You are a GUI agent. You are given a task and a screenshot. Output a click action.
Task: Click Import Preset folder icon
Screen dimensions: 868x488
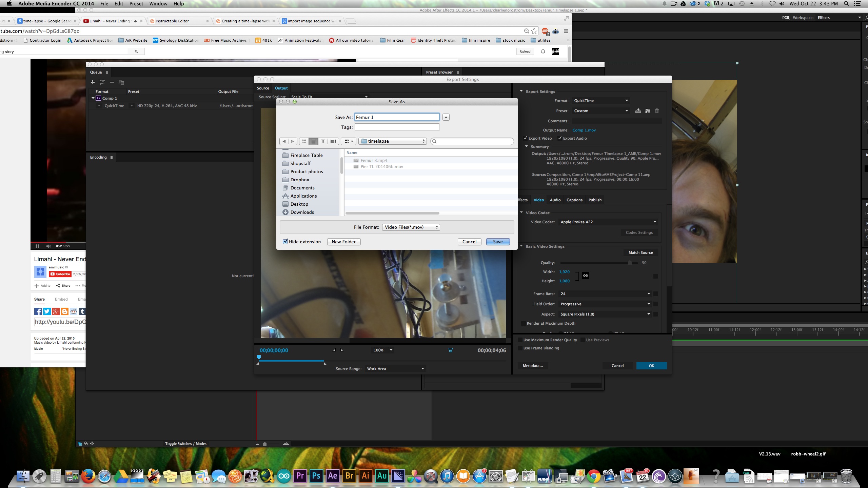click(648, 111)
